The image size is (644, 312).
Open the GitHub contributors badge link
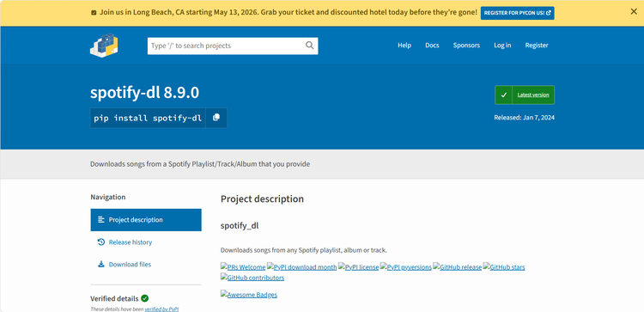[252, 278]
